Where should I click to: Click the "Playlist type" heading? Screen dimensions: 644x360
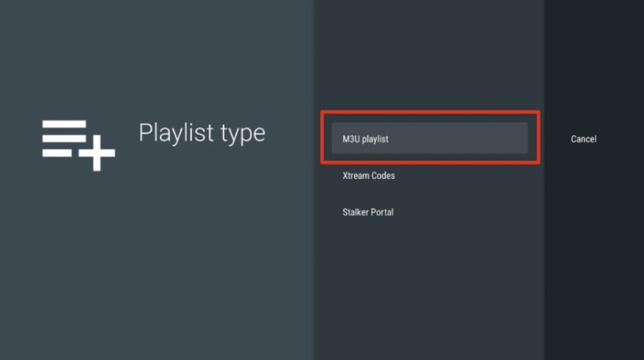point(202,133)
